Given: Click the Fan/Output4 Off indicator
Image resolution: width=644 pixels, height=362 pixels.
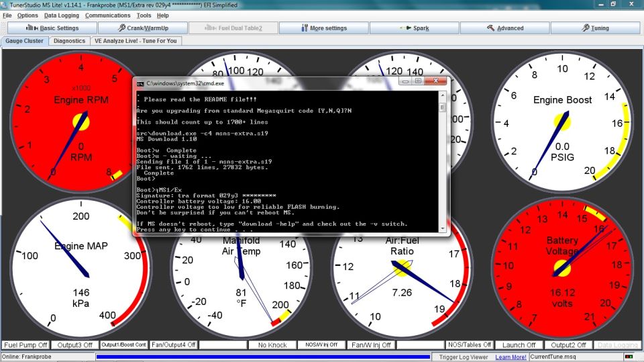Looking at the screenshot, I should pyautogui.click(x=173, y=345).
